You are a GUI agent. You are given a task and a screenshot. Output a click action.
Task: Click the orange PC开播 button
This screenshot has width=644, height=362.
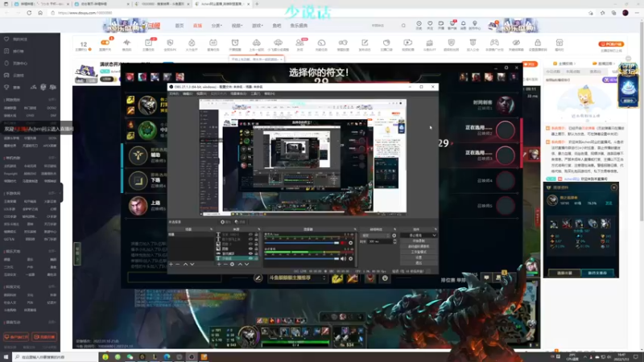pos(611,44)
